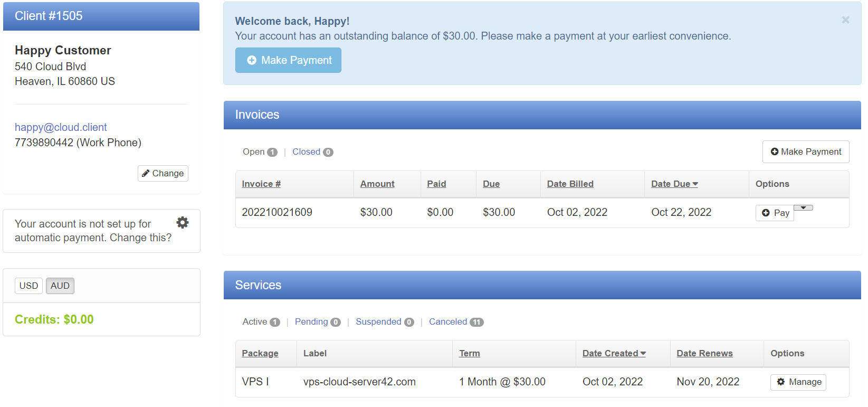The height and width of the screenshot is (407, 868).
Task: Pay invoice 202210021609
Action: (x=775, y=213)
